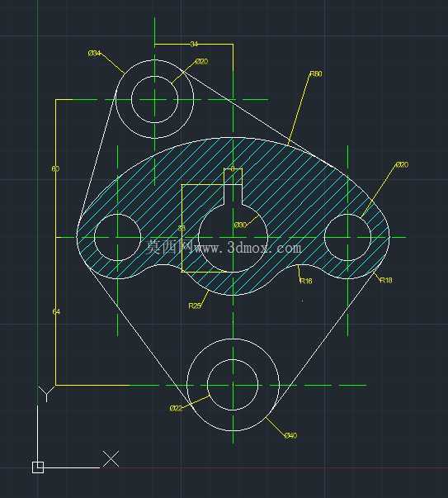Click the UCS origin square icon

pos(38,467)
